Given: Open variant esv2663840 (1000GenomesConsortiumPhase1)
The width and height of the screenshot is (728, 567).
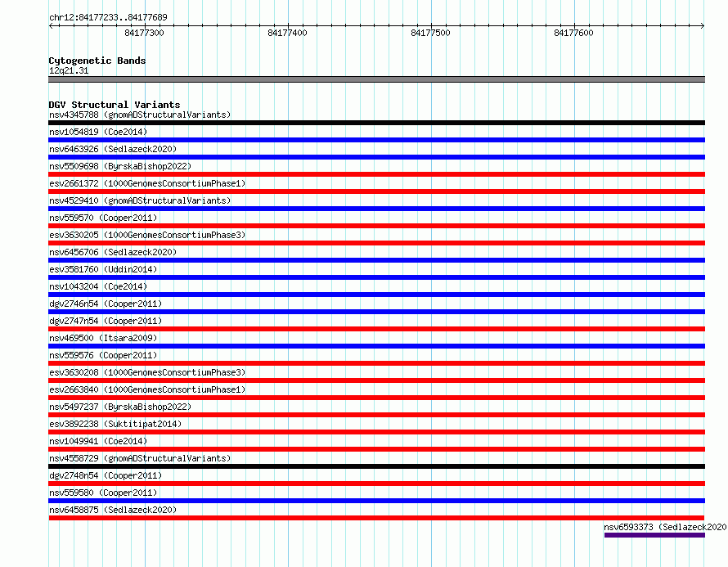Looking at the screenshot, I should (147, 389).
